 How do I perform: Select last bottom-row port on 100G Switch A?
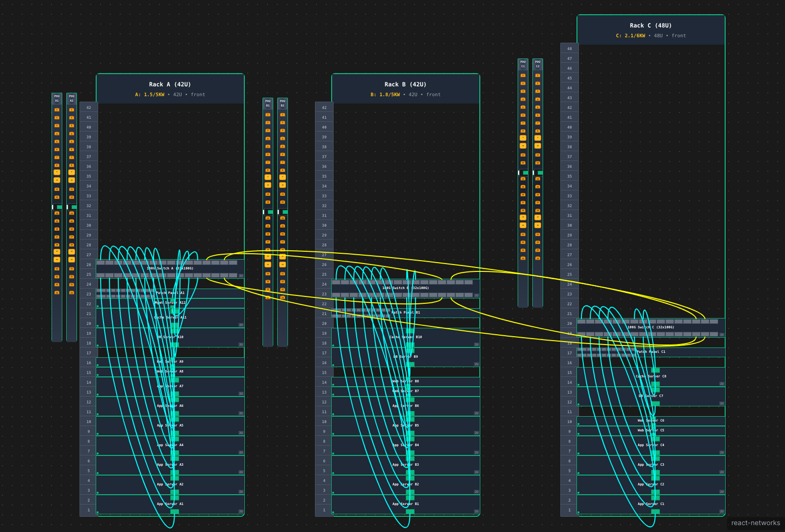(x=233, y=275)
